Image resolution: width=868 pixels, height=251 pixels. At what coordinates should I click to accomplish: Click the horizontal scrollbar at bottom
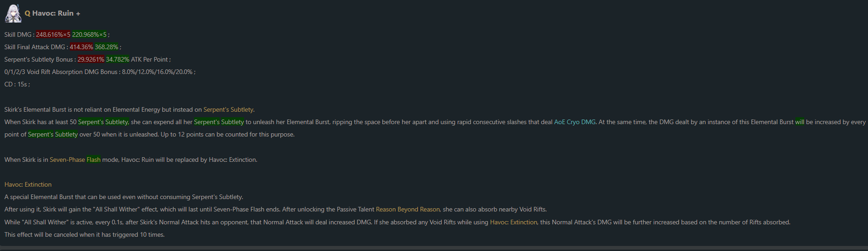pyautogui.click(x=434, y=248)
